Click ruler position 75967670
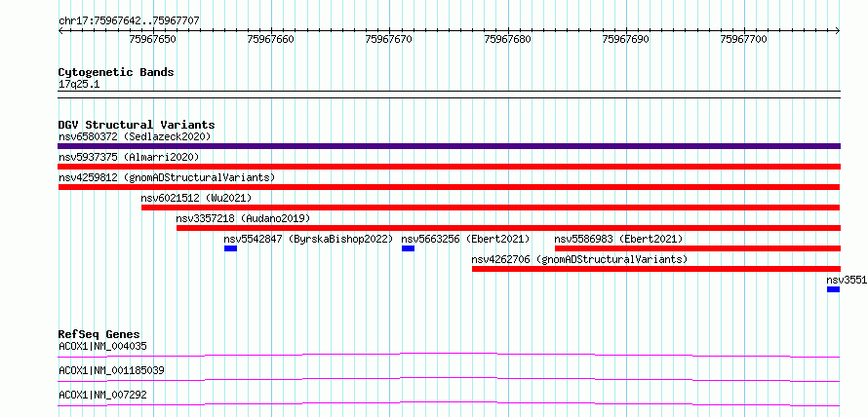This screenshot has height=417, width=868. point(389,39)
